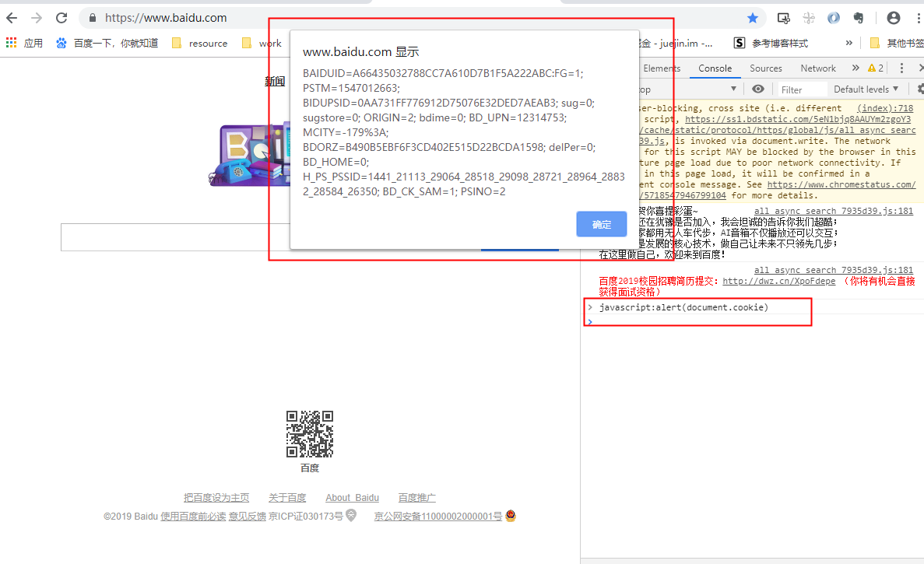Image resolution: width=924 pixels, height=564 pixels.
Task: Reload the Baidu page
Action: (x=61, y=18)
